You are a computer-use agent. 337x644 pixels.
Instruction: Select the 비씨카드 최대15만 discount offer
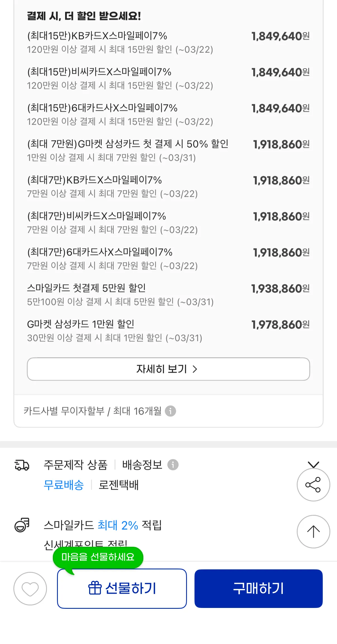pos(168,78)
